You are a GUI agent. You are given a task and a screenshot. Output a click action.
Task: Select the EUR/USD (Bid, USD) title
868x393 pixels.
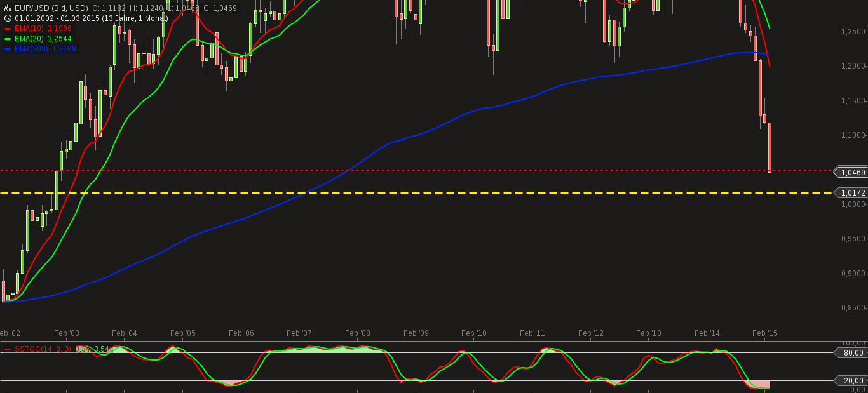51,8
